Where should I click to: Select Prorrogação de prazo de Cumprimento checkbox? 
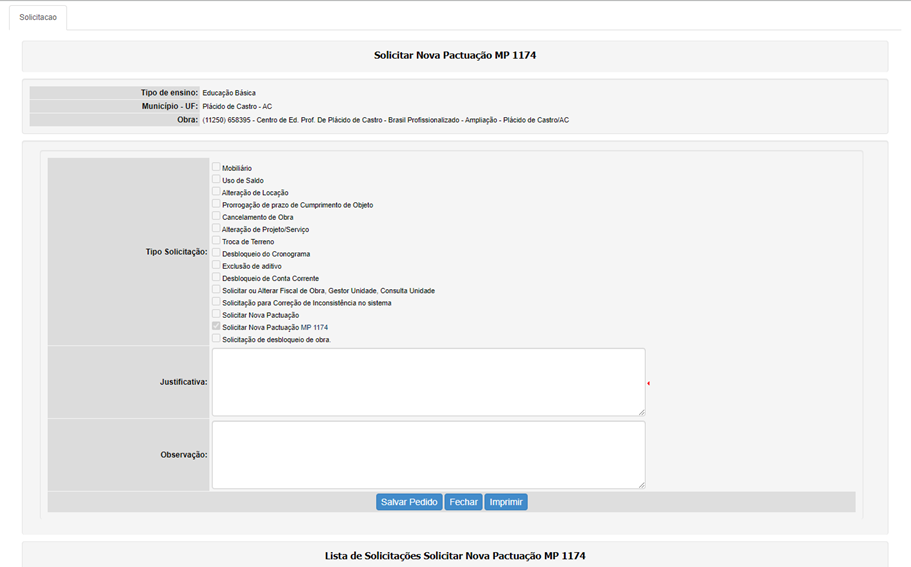pyautogui.click(x=216, y=204)
